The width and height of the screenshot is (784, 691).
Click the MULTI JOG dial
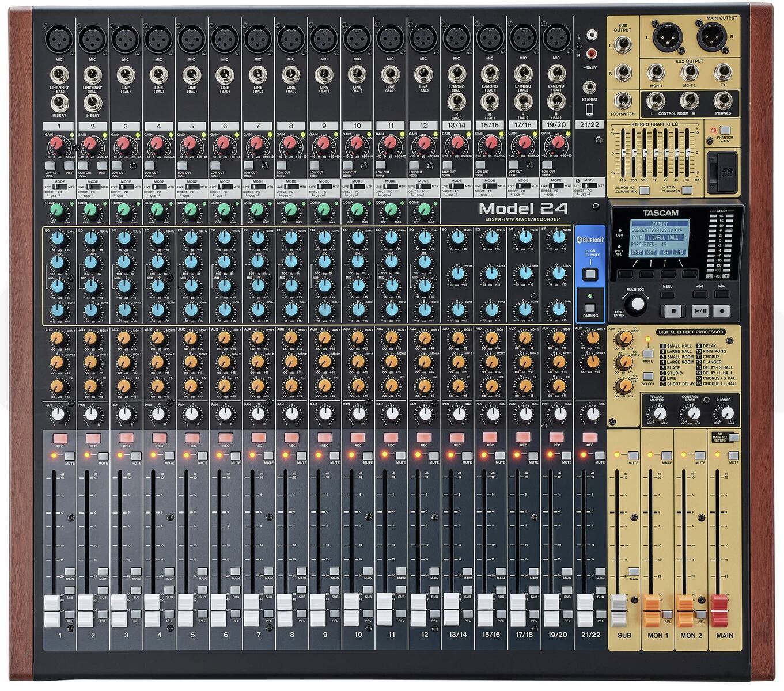point(636,303)
